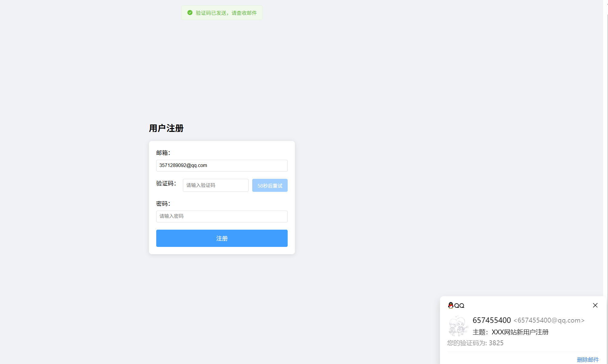Click the verification code text 3825

pyautogui.click(x=496, y=343)
